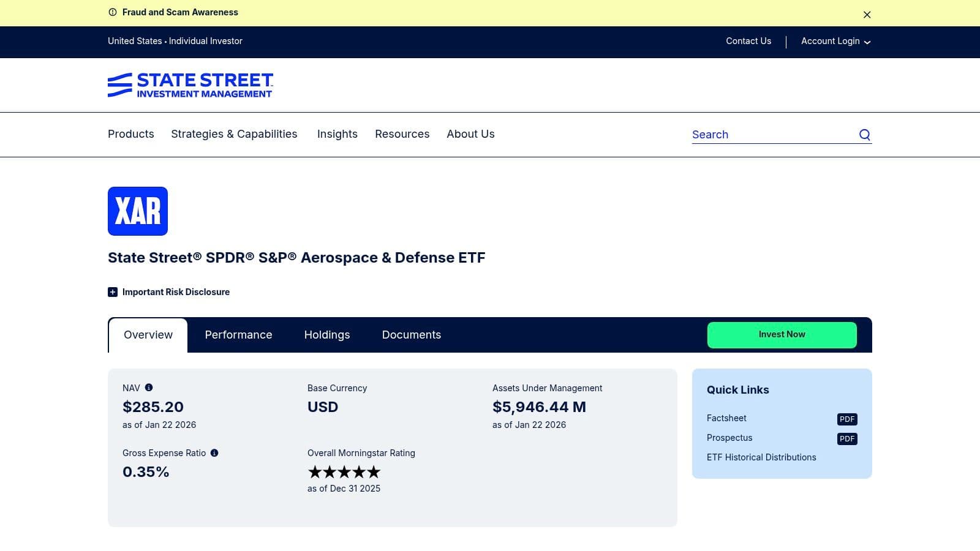Click the XAR ticker badge
Image resolution: width=980 pixels, height=551 pixels.
[138, 211]
